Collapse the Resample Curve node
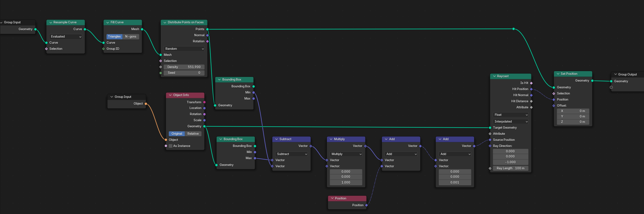 50,22
